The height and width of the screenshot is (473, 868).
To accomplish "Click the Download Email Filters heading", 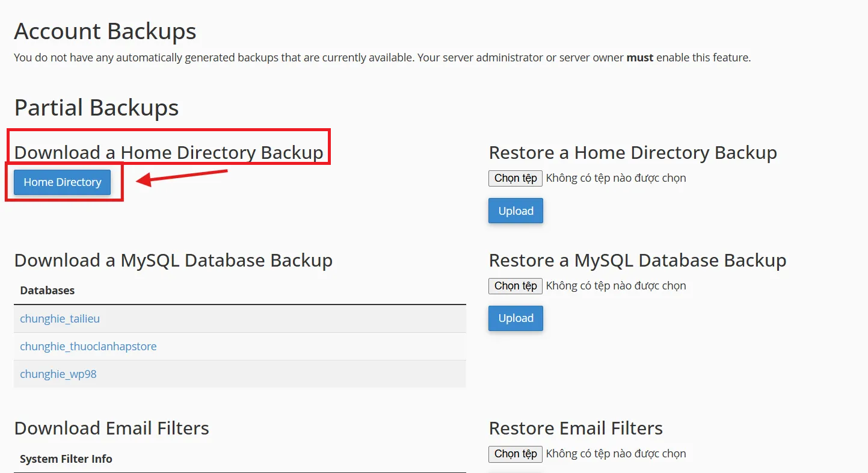I will [x=111, y=428].
